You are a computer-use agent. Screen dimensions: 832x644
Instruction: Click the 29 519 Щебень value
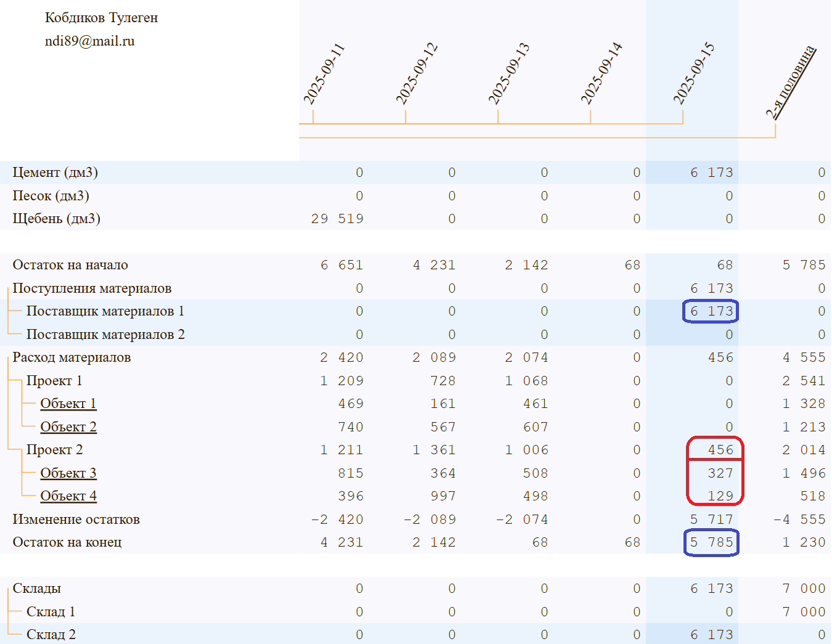tap(337, 219)
